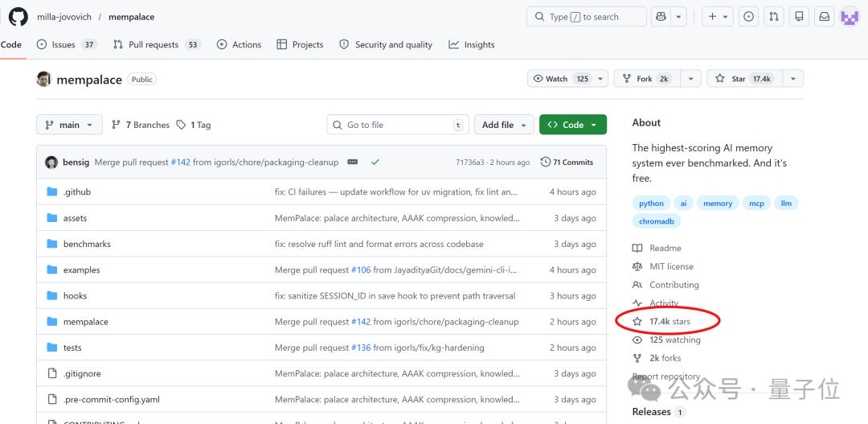Open #136 pull request link in tests row

361,348
